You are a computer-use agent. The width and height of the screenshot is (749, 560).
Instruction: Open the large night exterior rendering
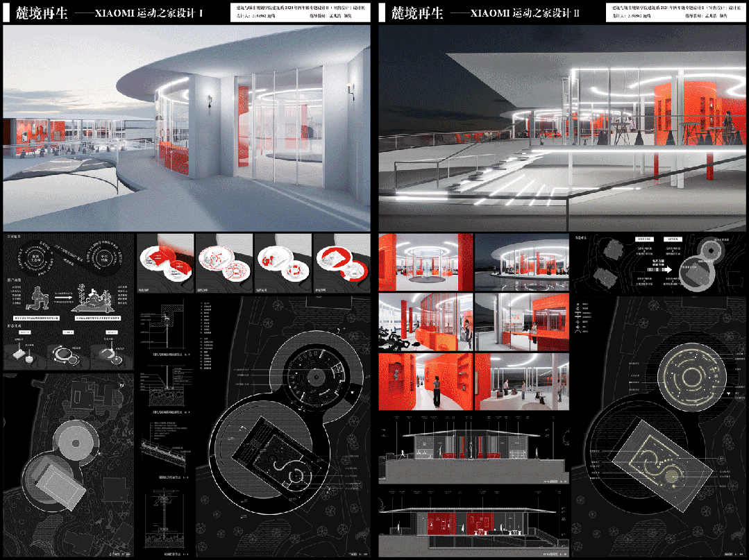tap(562, 128)
